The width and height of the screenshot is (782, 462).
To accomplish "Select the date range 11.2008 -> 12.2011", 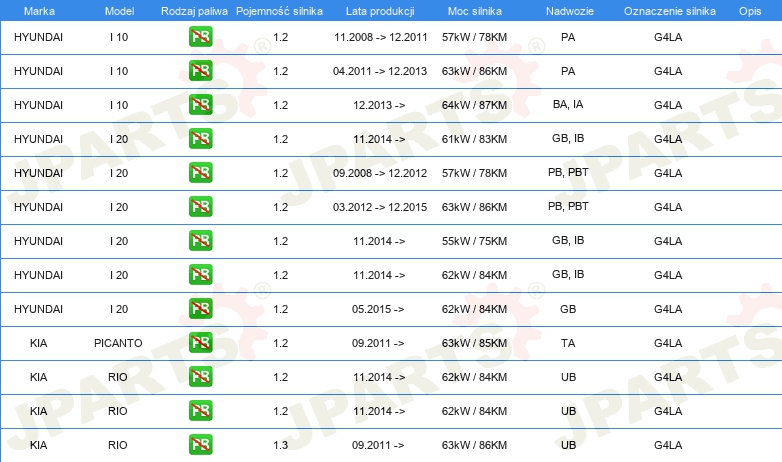I will tap(381, 37).
